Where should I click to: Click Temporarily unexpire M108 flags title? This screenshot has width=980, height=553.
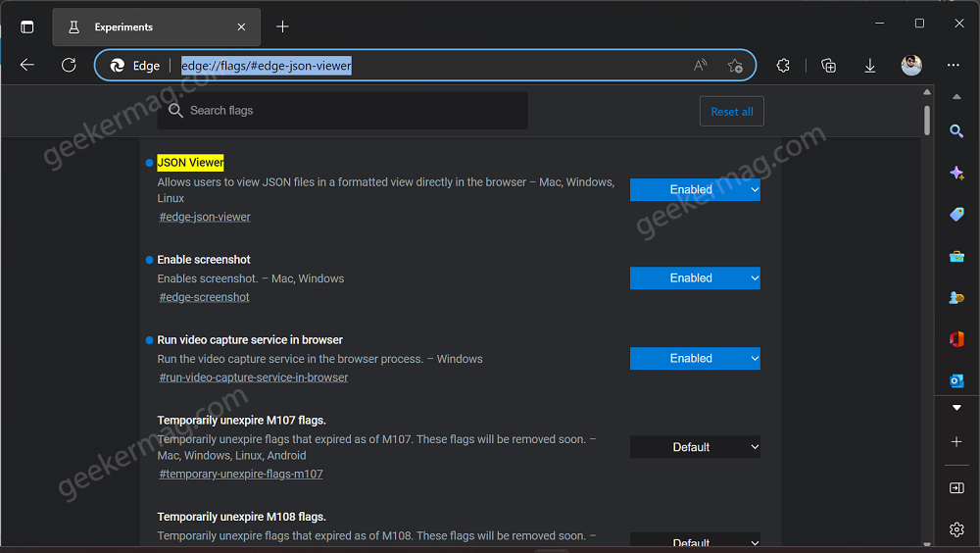click(x=241, y=517)
